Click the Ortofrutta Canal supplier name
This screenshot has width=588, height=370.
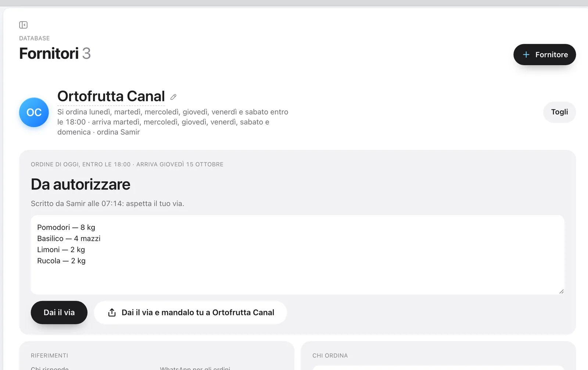111,96
